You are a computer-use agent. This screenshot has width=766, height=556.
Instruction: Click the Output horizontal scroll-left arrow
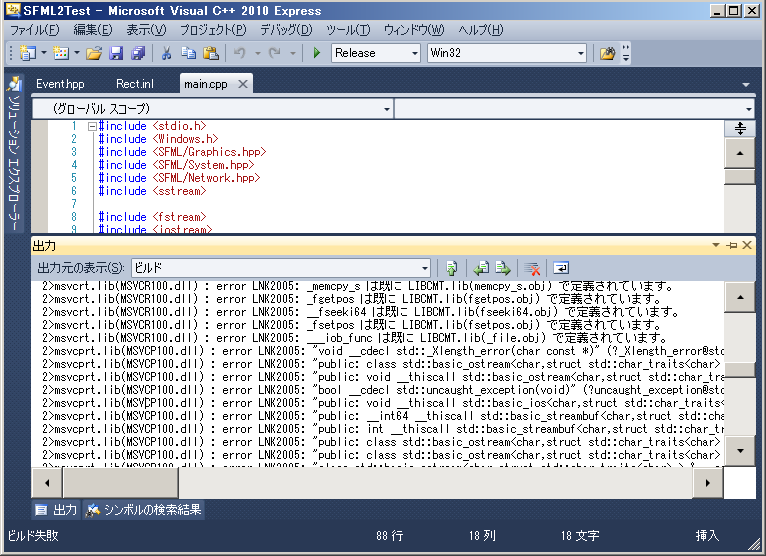tap(47, 483)
